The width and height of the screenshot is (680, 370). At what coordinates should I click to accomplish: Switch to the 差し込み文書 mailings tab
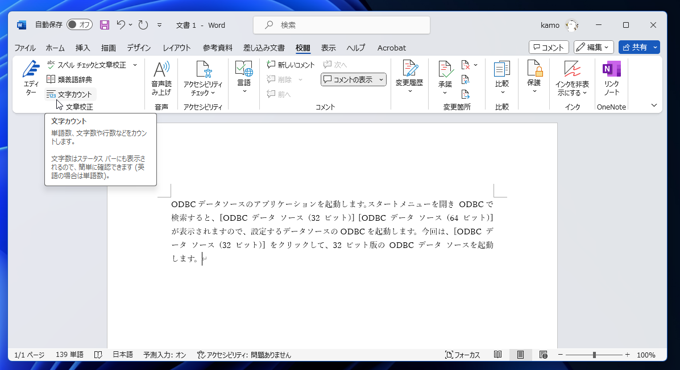[x=264, y=48]
